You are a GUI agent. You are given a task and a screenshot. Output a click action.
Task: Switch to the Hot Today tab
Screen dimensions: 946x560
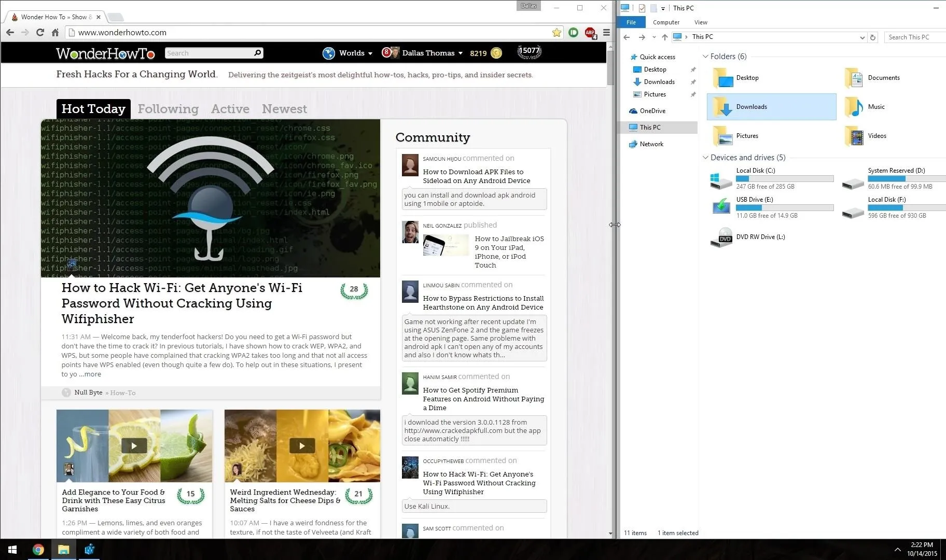coord(93,109)
